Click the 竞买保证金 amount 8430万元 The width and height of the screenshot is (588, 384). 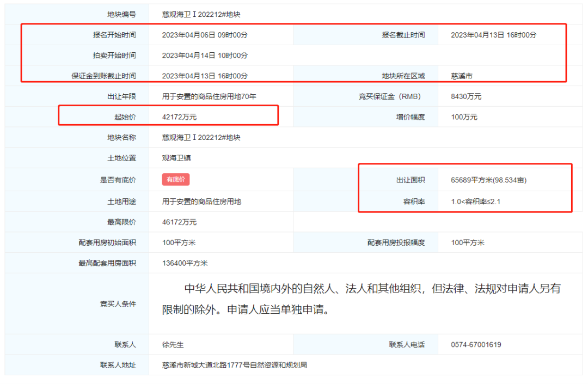pyautogui.click(x=466, y=97)
